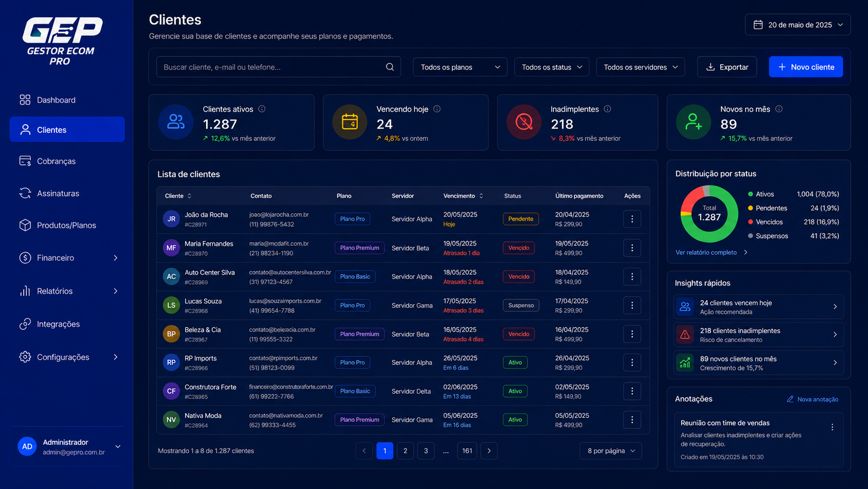
Task: Click the status distribution donut chart
Action: [709, 214]
